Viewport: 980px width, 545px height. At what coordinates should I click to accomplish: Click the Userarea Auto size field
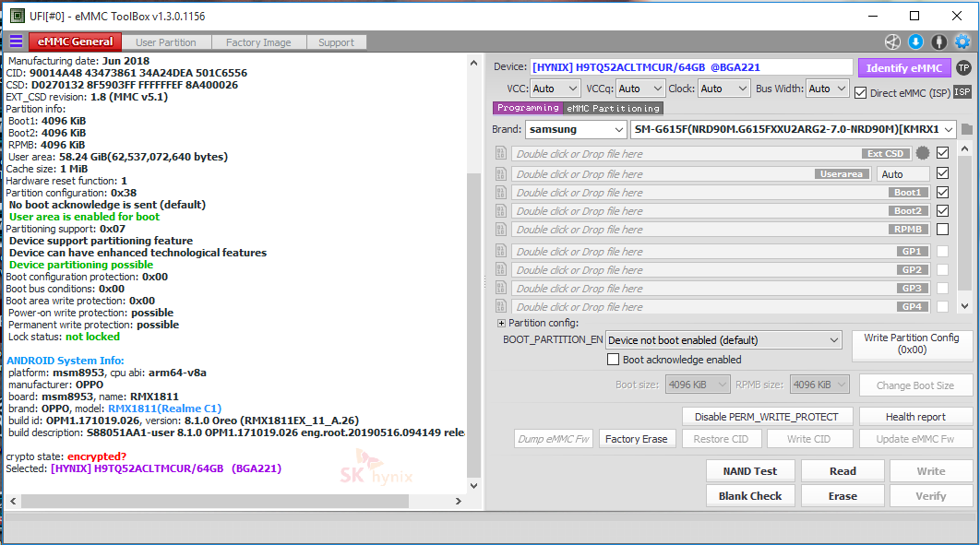point(902,174)
